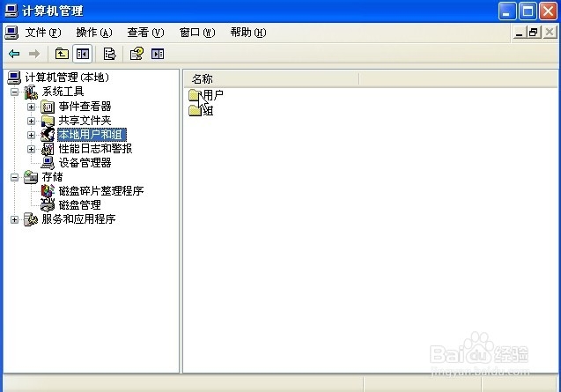Open the 查看(V) menu
The height and width of the screenshot is (392, 561).
tap(145, 33)
